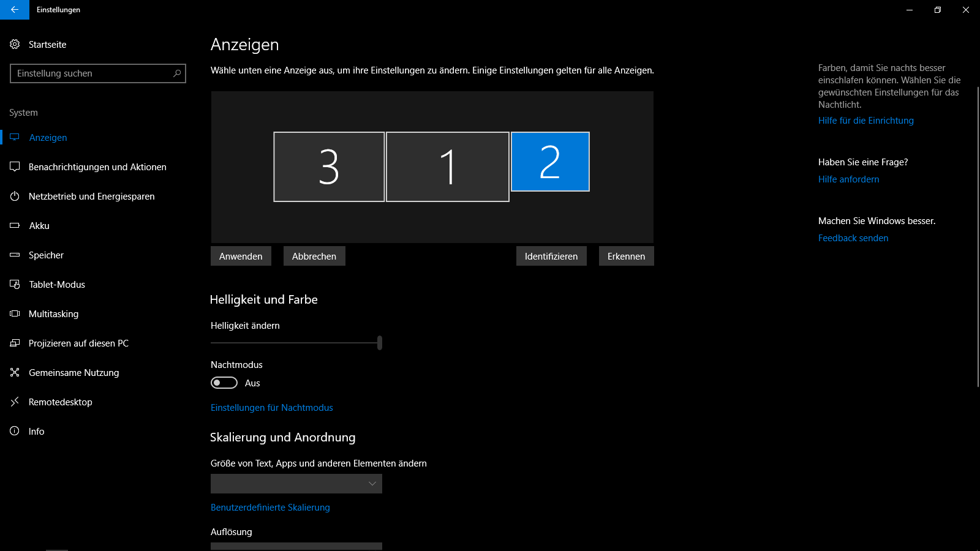The height and width of the screenshot is (551, 980).
Task: Click the Multitasking icon
Action: [15, 313]
